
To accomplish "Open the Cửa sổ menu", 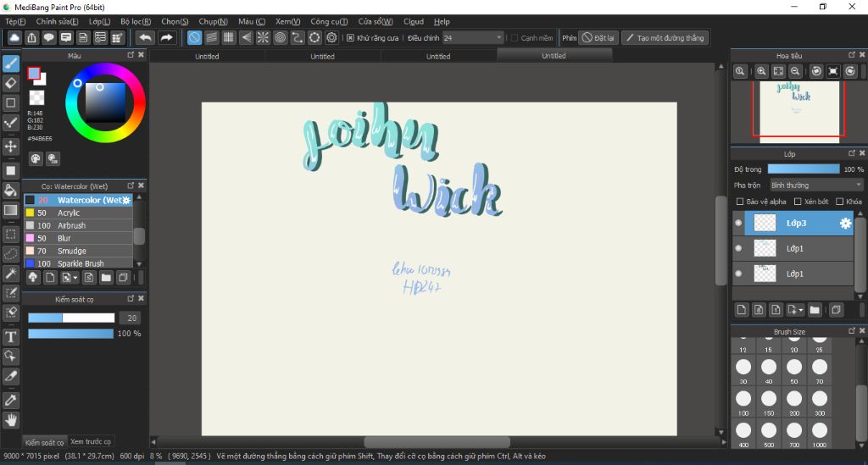I will point(376,21).
